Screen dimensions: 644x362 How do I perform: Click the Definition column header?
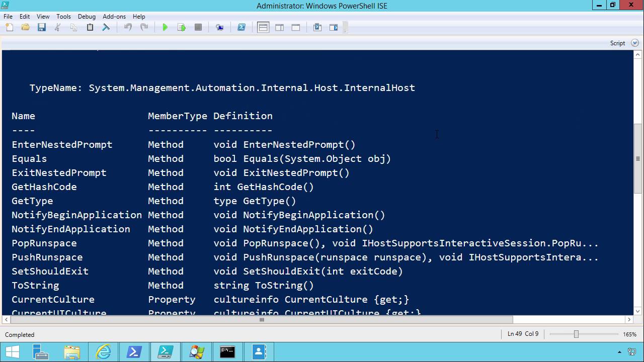pyautogui.click(x=243, y=116)
